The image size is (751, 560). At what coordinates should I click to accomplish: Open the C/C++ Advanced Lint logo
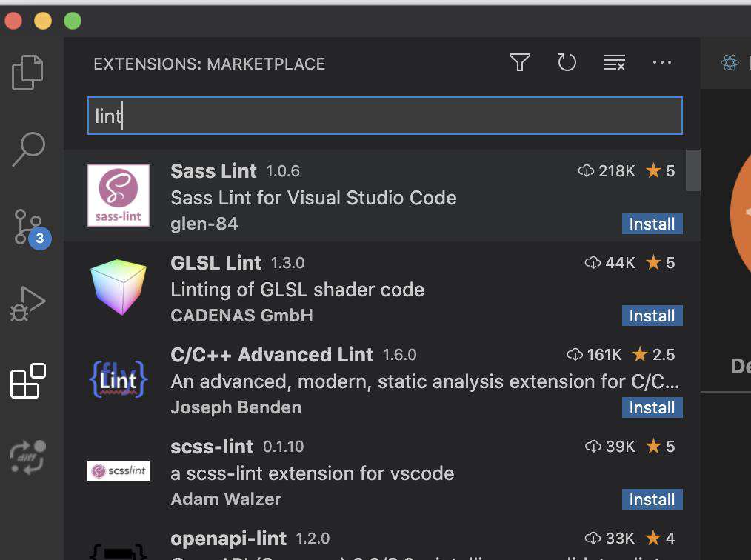pos(119,379)
